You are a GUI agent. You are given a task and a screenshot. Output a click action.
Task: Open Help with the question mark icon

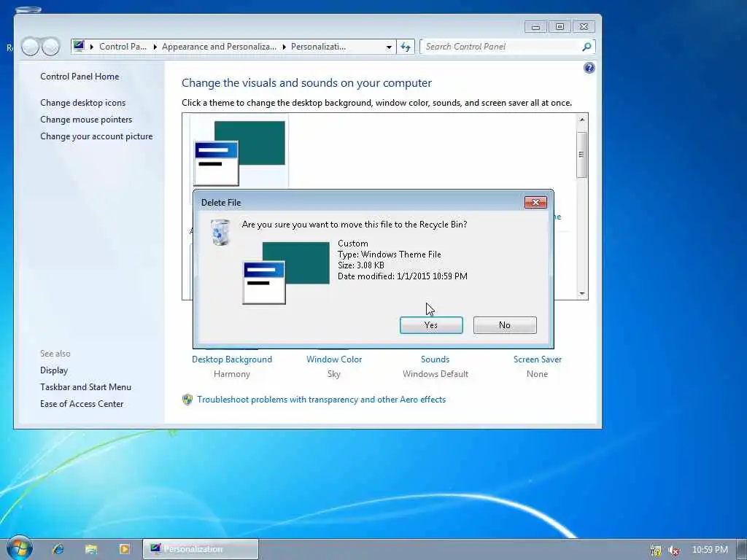[x=589, y=68]
